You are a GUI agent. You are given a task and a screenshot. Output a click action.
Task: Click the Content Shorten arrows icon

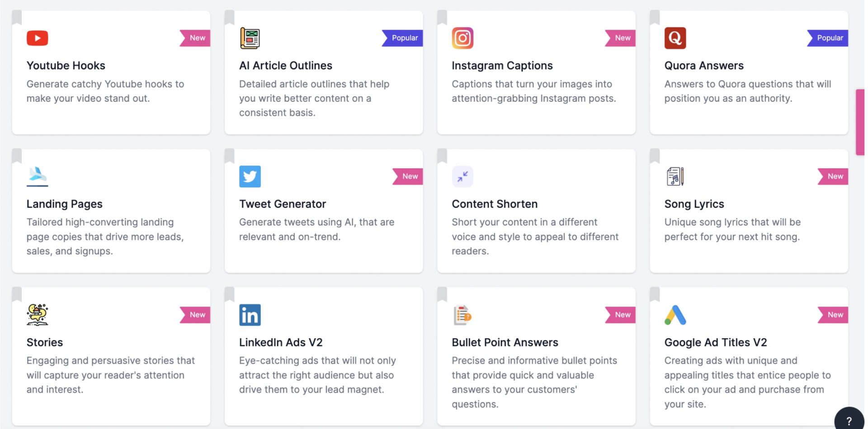[x=462, y=176]
